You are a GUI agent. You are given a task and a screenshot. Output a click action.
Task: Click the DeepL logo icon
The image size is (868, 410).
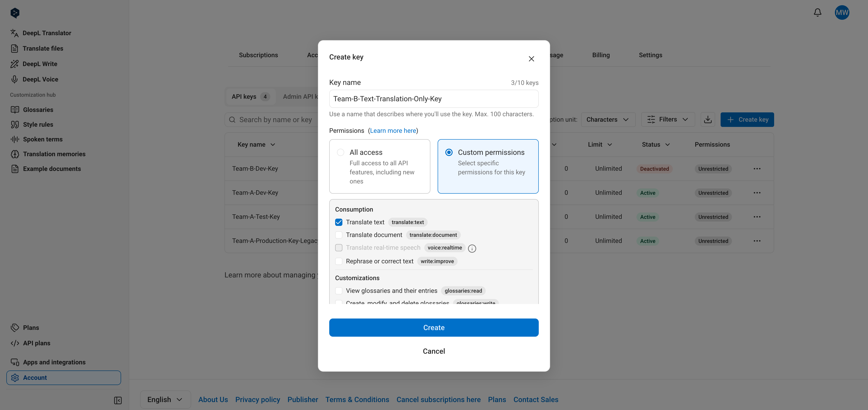point(15,13)
